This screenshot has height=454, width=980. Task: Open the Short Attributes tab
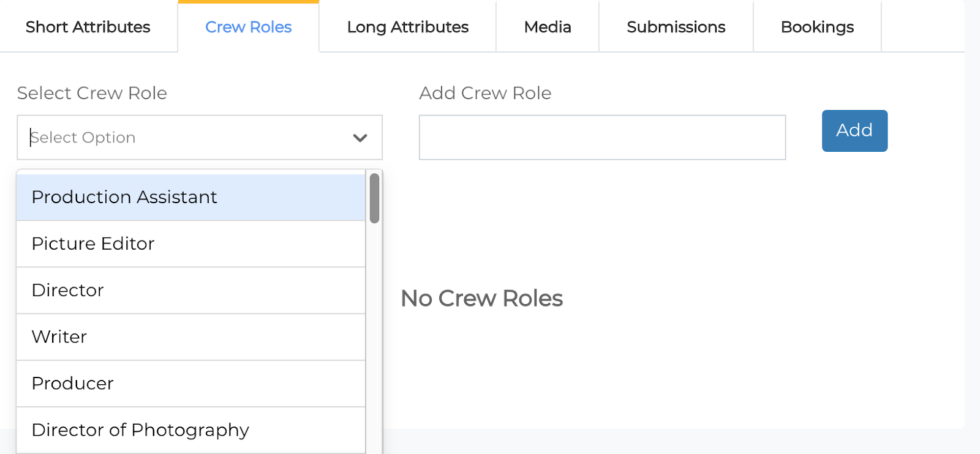pos(88,27)
